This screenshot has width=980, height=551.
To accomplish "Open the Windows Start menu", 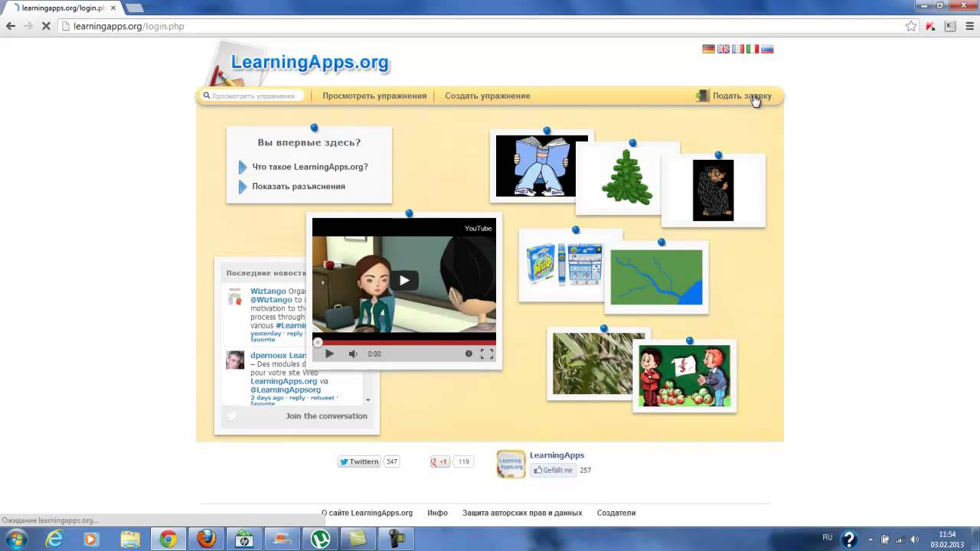I will 16,539.
